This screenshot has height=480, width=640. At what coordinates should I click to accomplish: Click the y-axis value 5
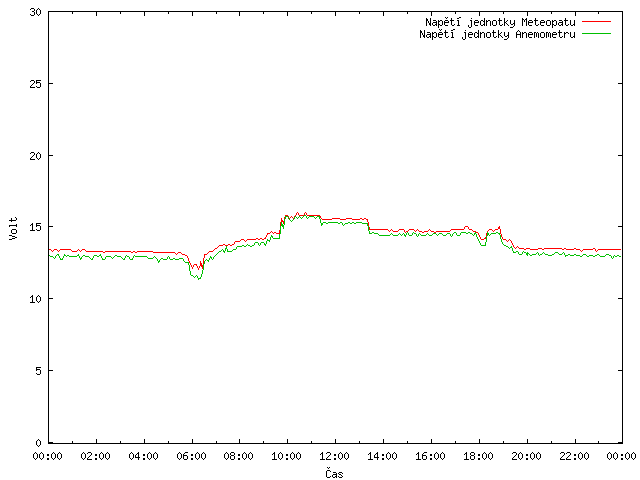click(x=38, y=371)
